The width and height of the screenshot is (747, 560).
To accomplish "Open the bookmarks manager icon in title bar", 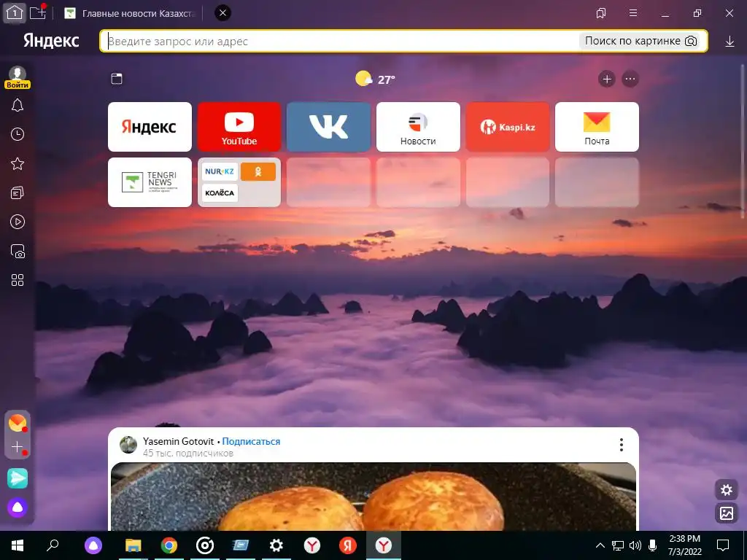I will pyautogui.click(x=601, y=13).
